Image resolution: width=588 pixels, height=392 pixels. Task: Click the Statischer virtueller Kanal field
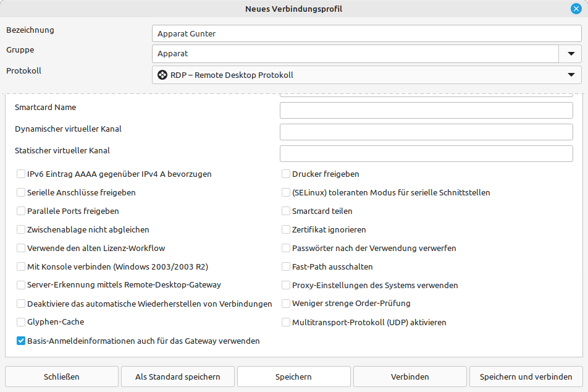click(426, 153)
